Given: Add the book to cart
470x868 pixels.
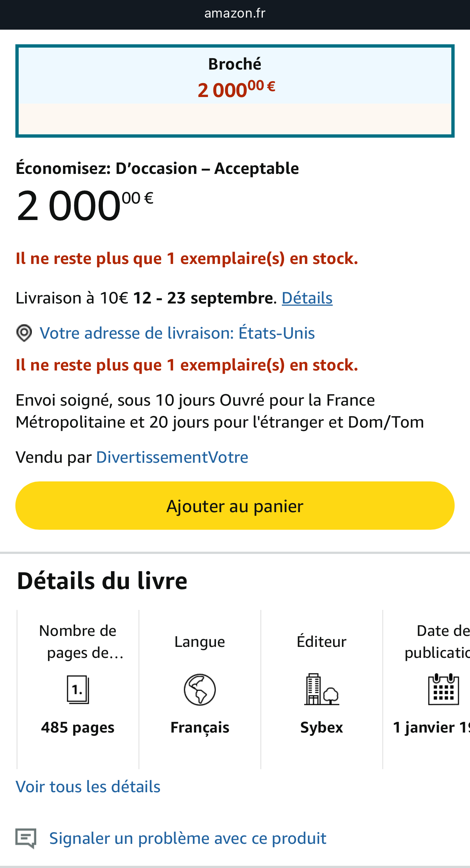Looking at the screenshot, I should 235,506.
